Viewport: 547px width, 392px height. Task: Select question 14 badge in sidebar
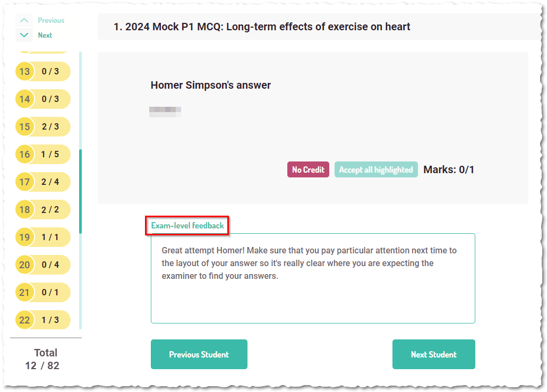click(x=43, y=99)
